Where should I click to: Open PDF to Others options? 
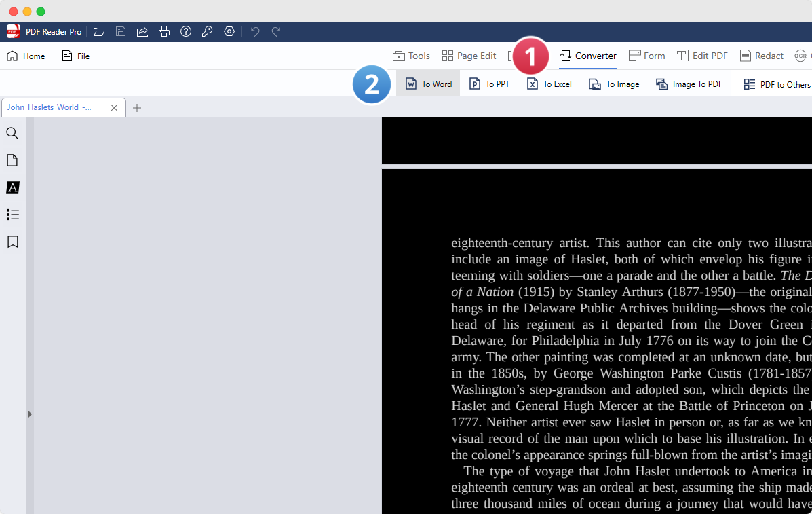pos(777,84)
